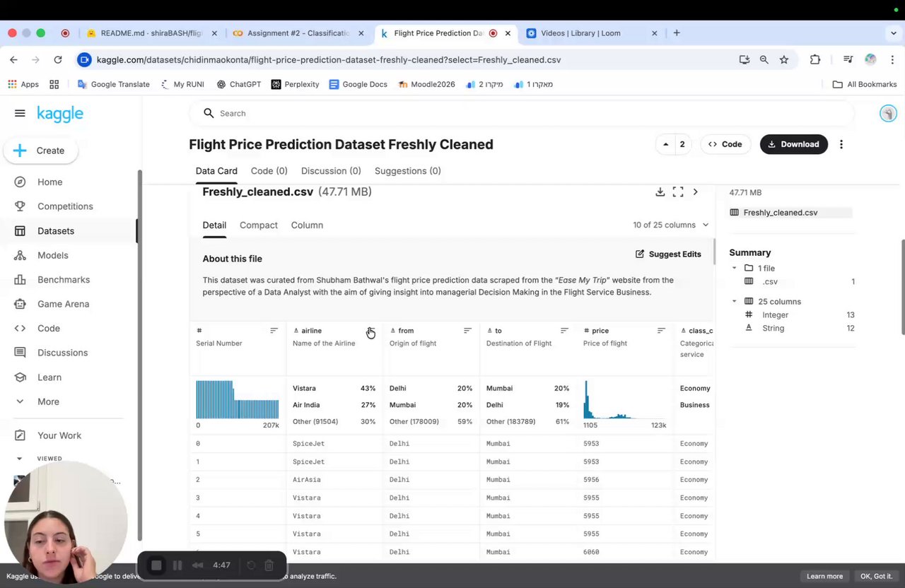The image size is (905, 588).
Task: Open the Discussion (0) tab
Action: point(331,171)
